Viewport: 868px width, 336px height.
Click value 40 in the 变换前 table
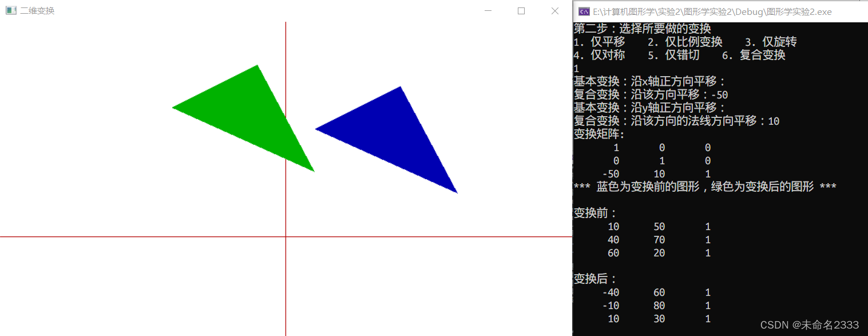click(613, 240)
